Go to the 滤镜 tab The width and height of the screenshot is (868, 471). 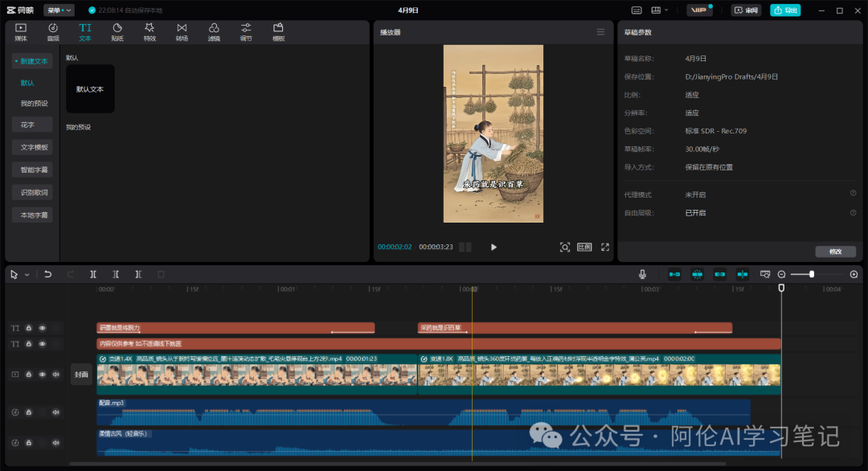click(214, 32)
